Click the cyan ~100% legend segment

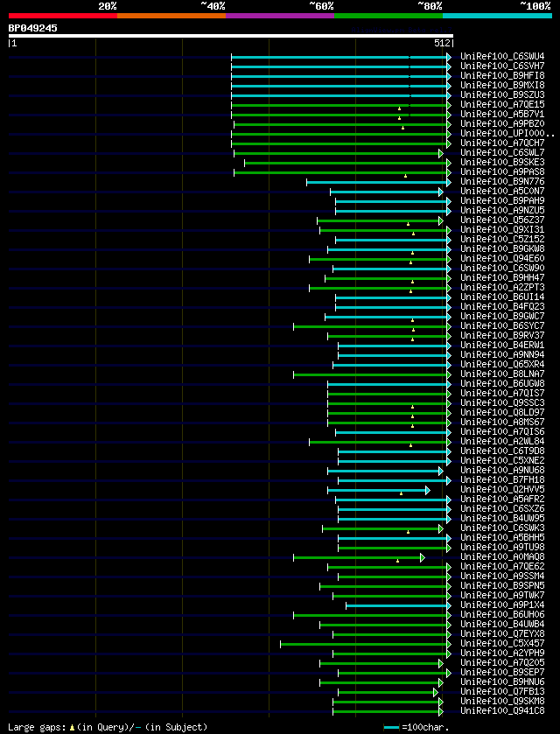pos(497,16)
